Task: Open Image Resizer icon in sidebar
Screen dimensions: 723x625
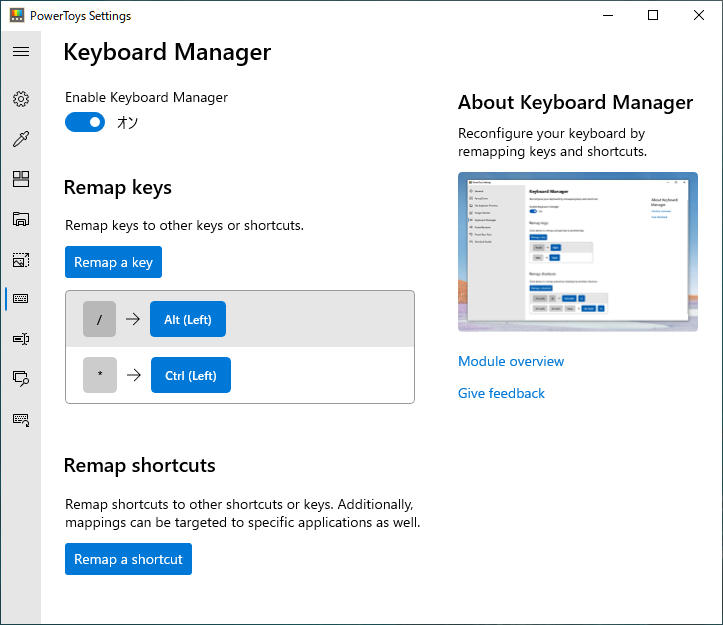Action: [21, 260]
